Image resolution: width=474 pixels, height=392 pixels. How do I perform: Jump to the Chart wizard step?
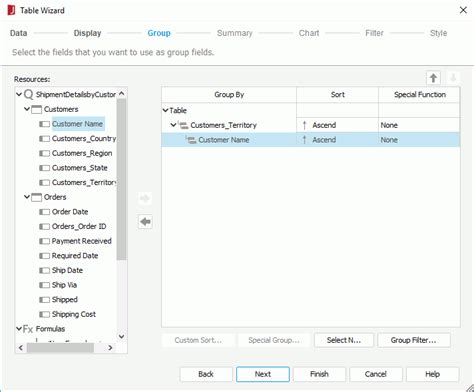tap(309, 33)
